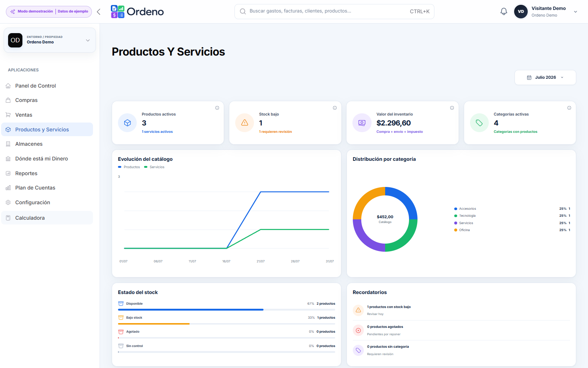Click the calculator icon in the sidebar

(x=8, y=218)
